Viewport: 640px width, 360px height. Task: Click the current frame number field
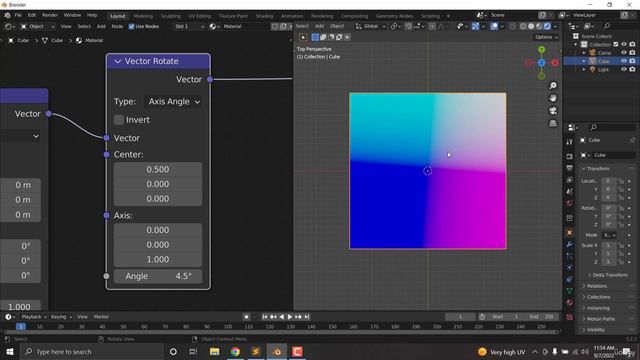[x=460, y=317]
